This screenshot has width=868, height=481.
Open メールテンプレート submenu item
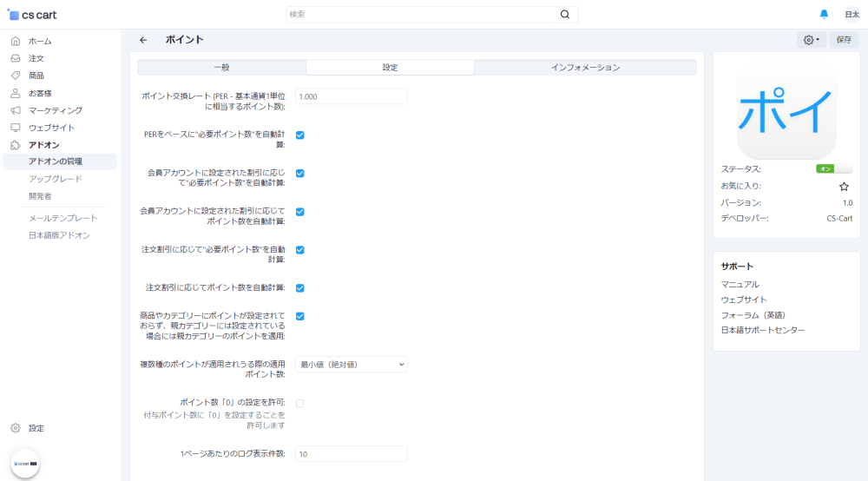pyautogui.click(x=63, y=218)
